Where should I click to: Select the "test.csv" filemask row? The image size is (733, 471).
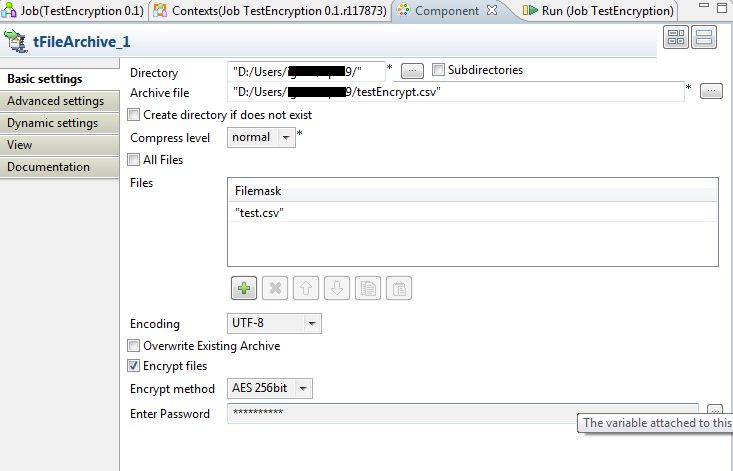473,213
